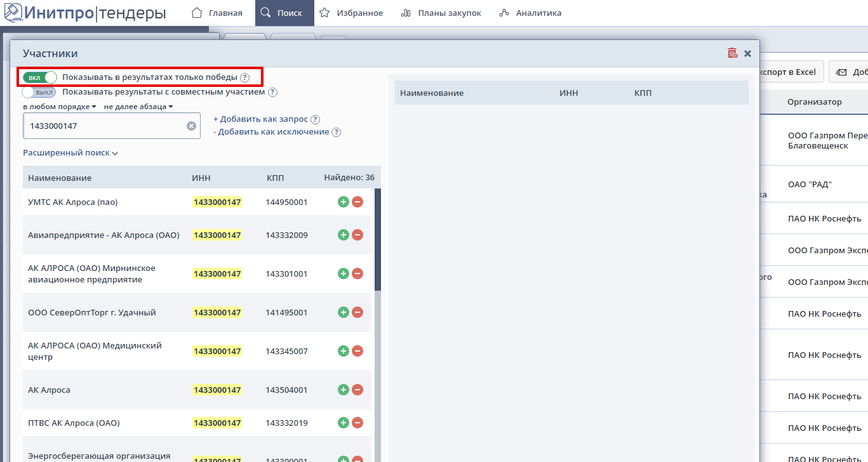The image size is (868, 462).
Task: Add ООО СеверОптТорг г. Удачный with plus
Action: [x=344, y=312]
